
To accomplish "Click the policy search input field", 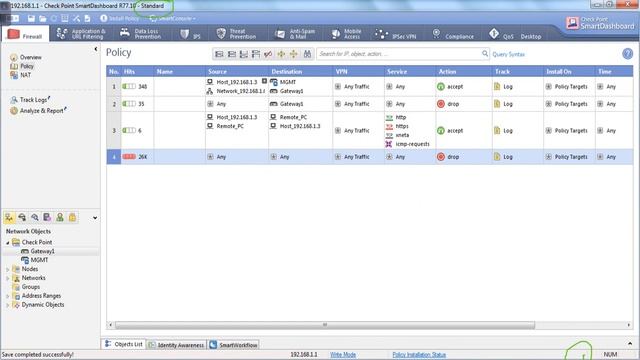I will [399, 54].
